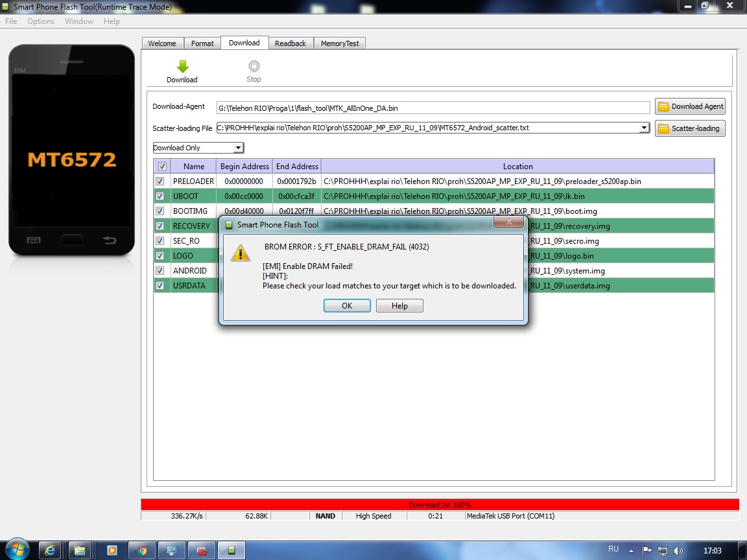This screenshot has width=747, height=560.
Task: Click the red Download DA 100% progress bar
Action: click(x=440, y=505)
